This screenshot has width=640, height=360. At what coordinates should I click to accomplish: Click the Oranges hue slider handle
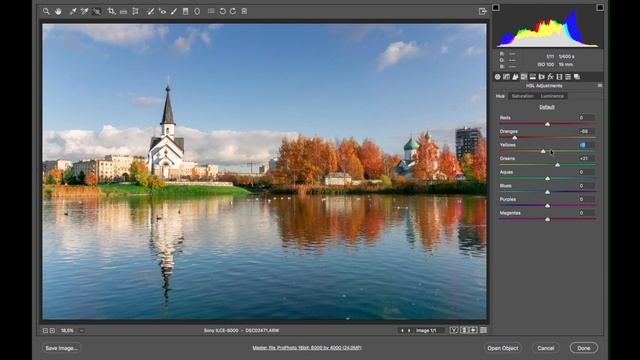(x=514, y=138)
